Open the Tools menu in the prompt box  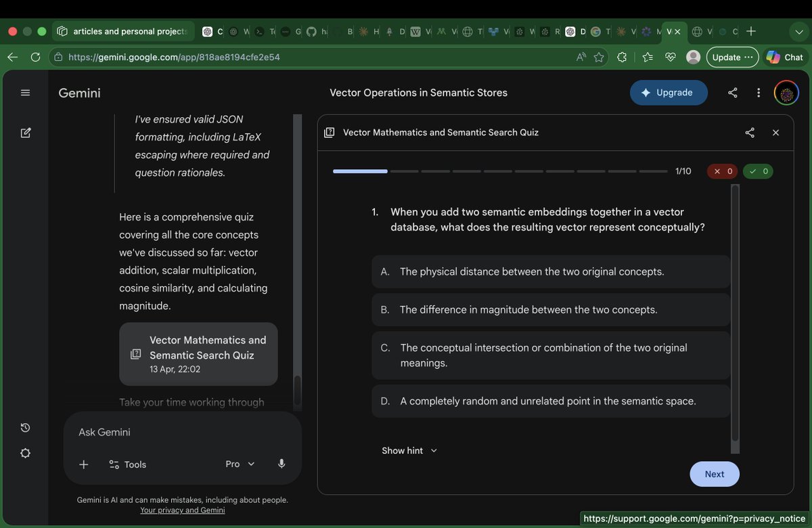[x=127, y=464]
